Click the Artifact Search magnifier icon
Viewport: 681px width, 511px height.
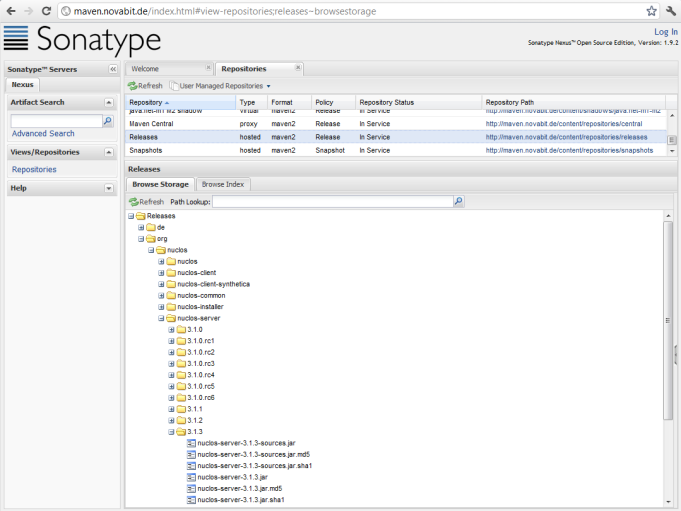click(x=108, y=121)
